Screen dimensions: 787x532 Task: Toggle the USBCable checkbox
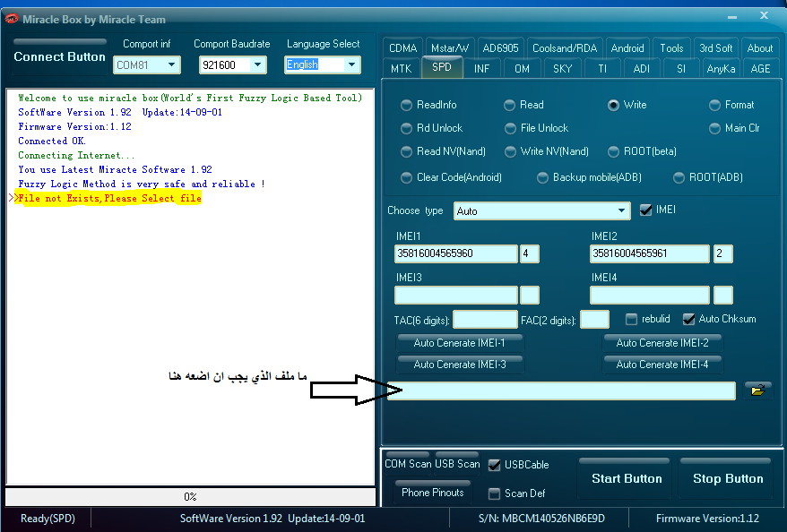click(495, 465)
